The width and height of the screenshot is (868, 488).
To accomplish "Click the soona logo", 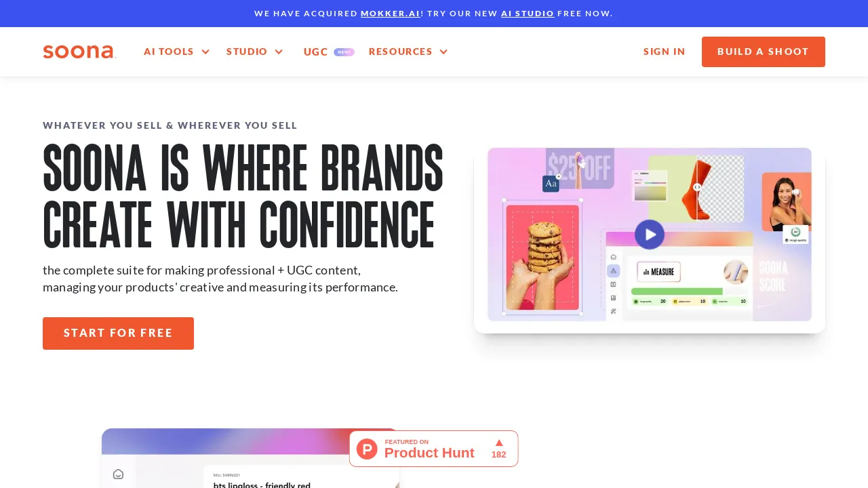I will 79,52.
